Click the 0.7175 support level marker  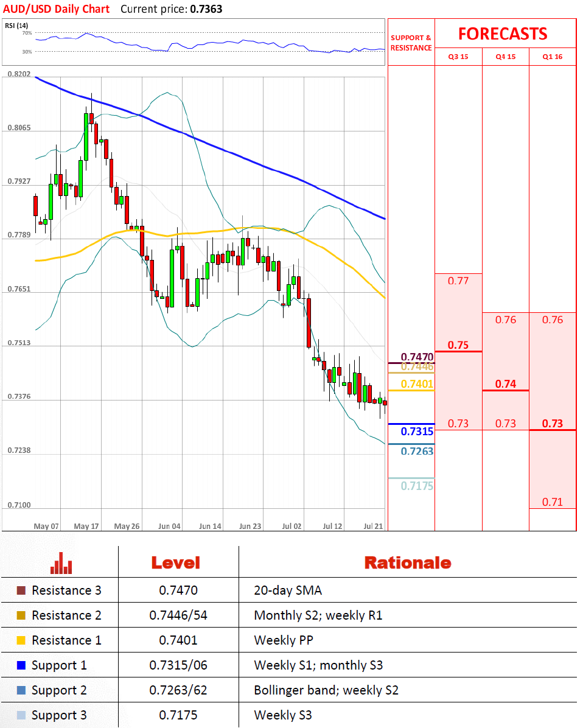[417, 485]
